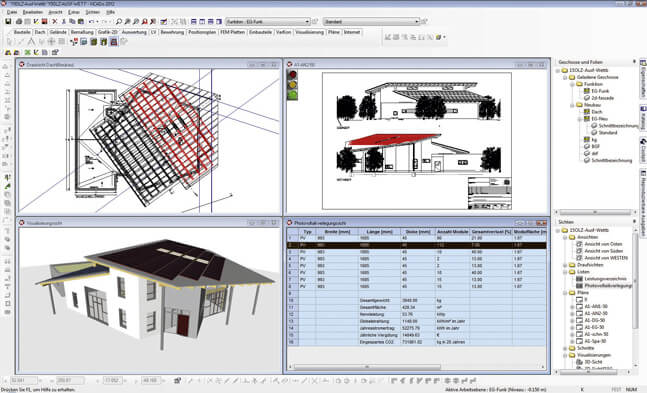
Task: Click the table's horizontal scrollbar
Action: pos(417,366)
